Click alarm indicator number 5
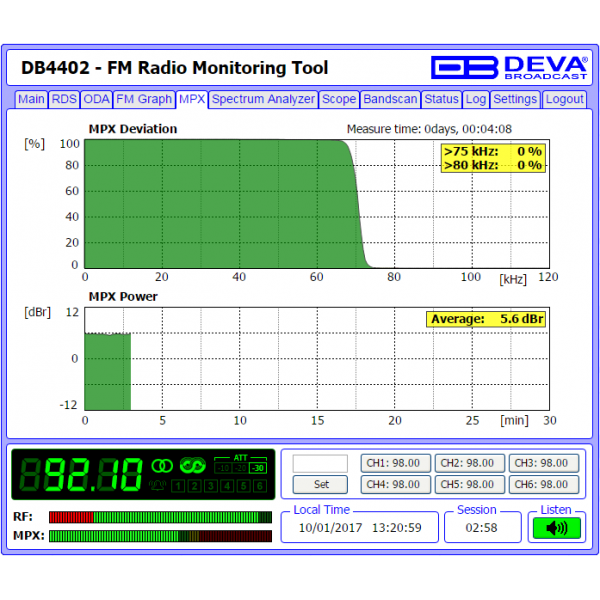 243,486
